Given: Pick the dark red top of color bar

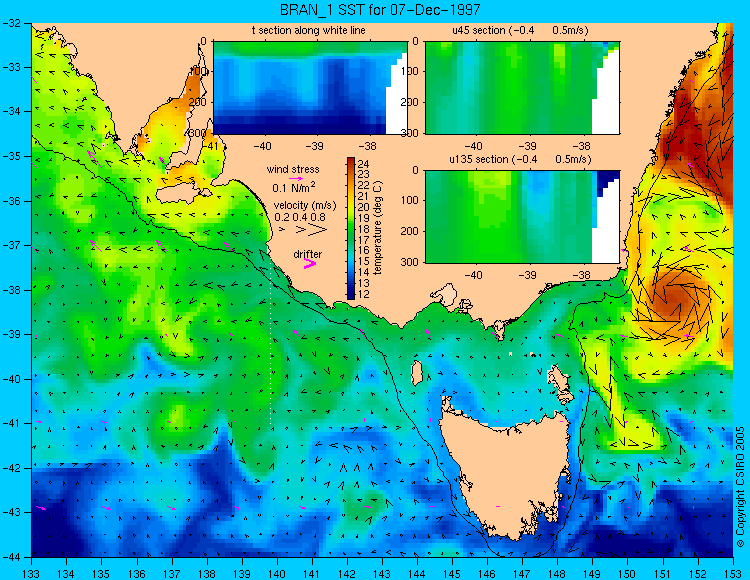Looking at the screenshot, I should click(x=351, y=161).
